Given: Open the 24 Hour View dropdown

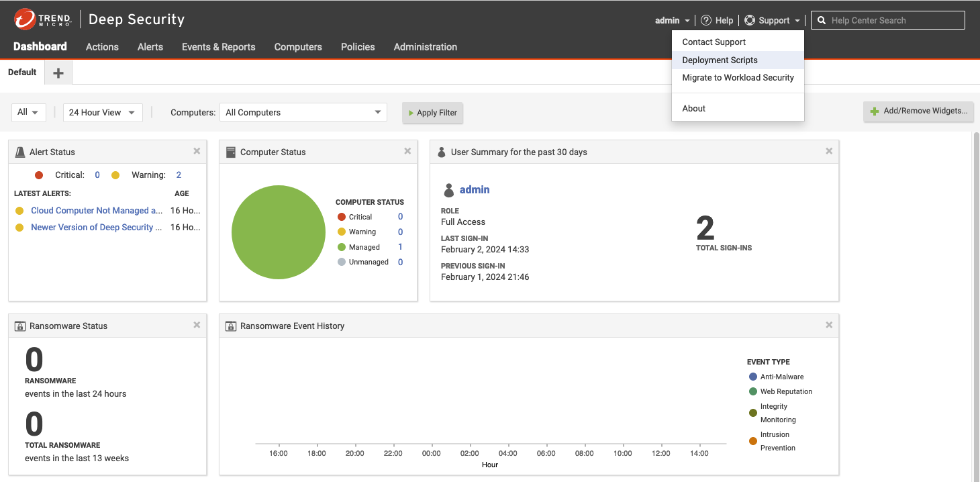Looking at the screenshot, I should tap(102, 112).
